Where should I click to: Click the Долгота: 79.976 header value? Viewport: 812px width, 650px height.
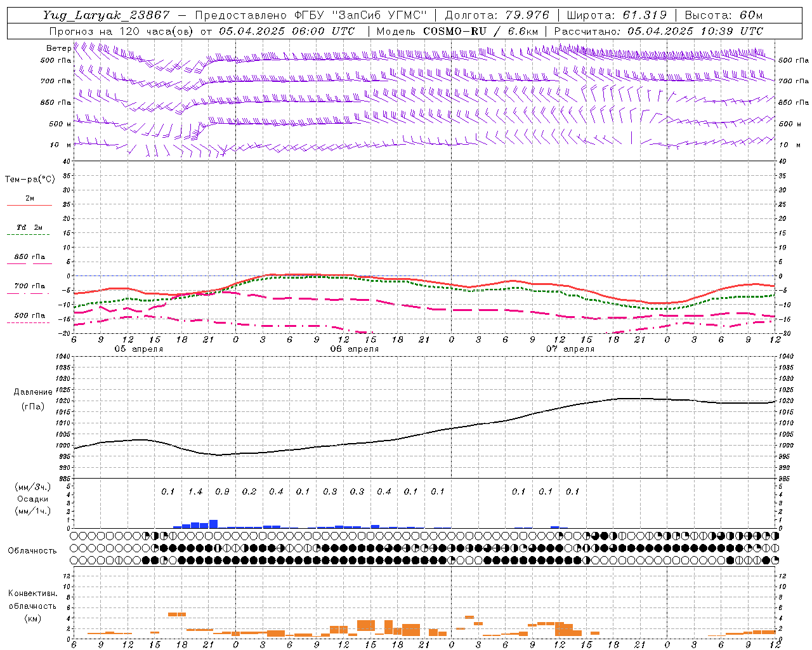[x=497, y=15]
